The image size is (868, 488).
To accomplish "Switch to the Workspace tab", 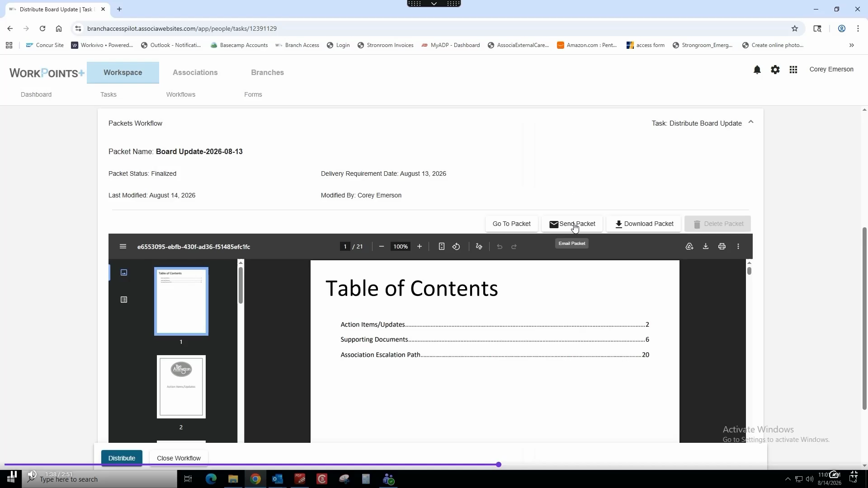I will (123, 72).
